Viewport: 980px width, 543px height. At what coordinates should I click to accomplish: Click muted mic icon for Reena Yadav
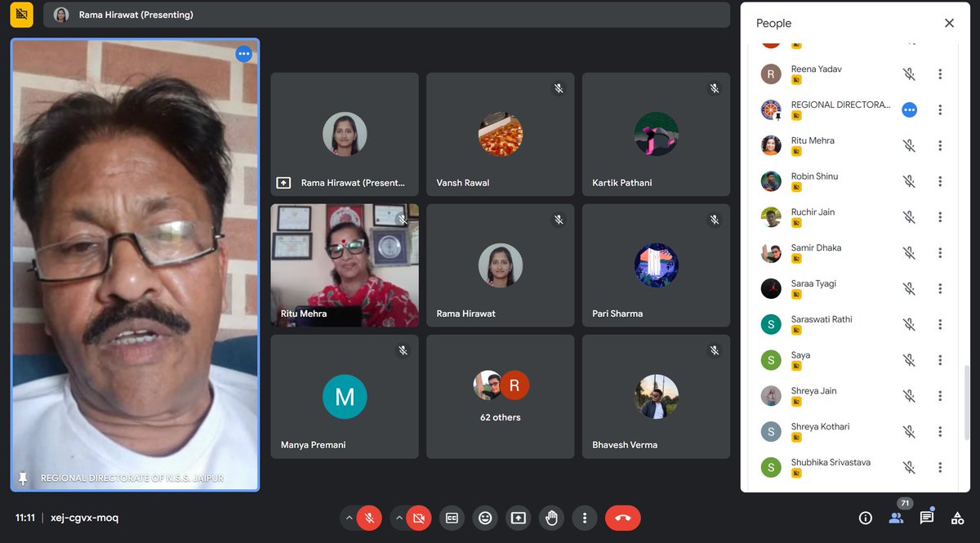click(909, 74)
